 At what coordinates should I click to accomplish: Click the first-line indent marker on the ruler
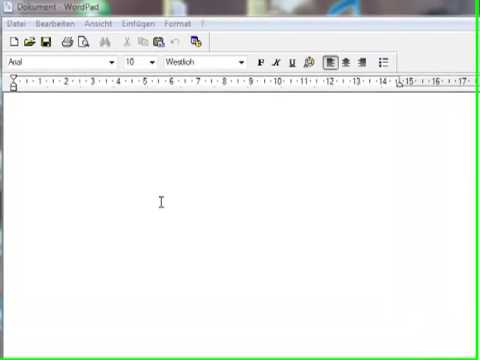click(x=13, y=78)
